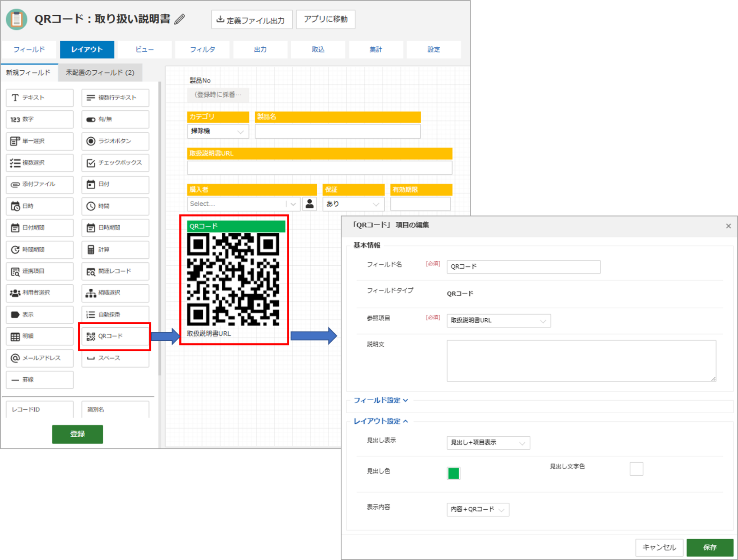Go to the 出力 tab
Image resolution: width=738 pixels, height=560 pixels.
tap(260, 49)
